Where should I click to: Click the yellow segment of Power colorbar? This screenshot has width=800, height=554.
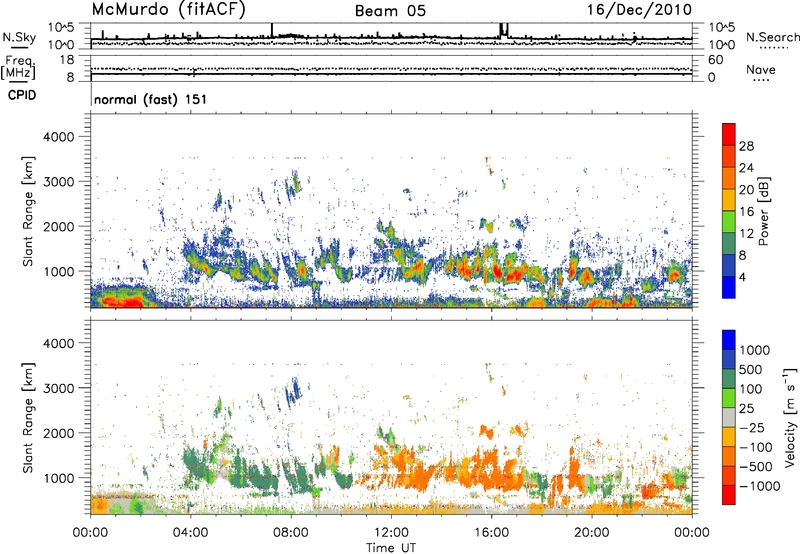pos(729,200)
